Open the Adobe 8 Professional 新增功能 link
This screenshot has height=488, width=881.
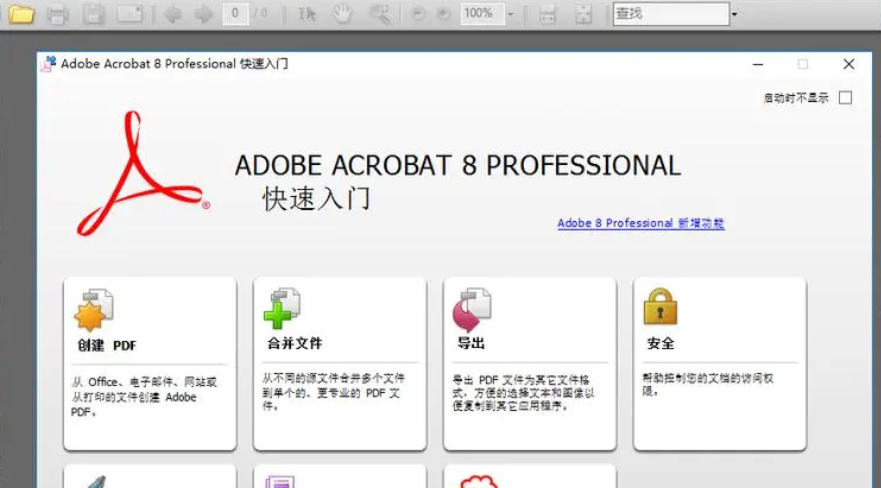tap(641, 224)
